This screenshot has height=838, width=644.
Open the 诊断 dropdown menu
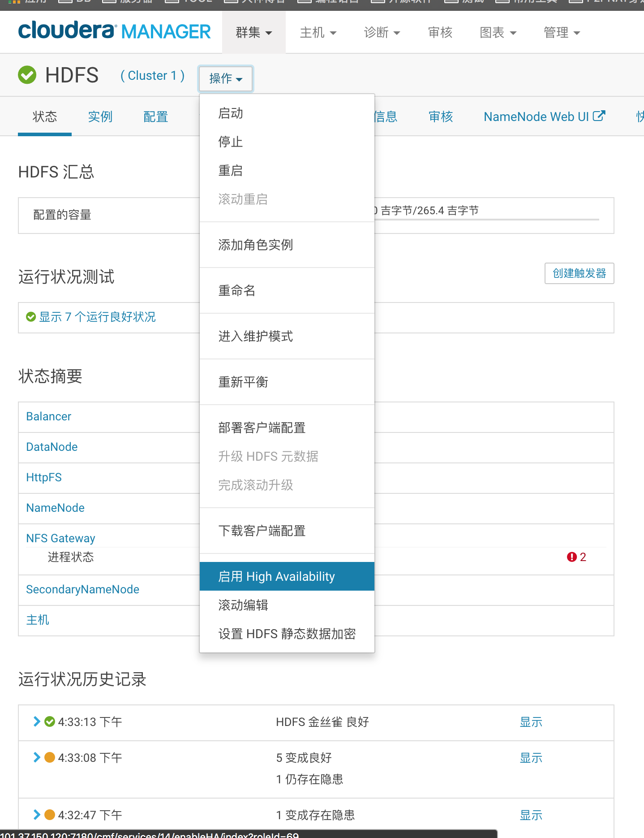[382, 32]
